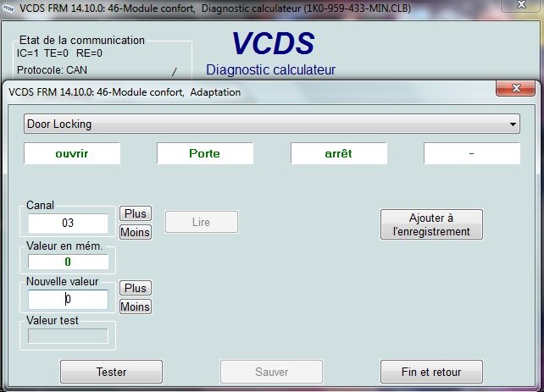Click the Valeur en mém. field
The image size is (544, 392).
(68, 262)
